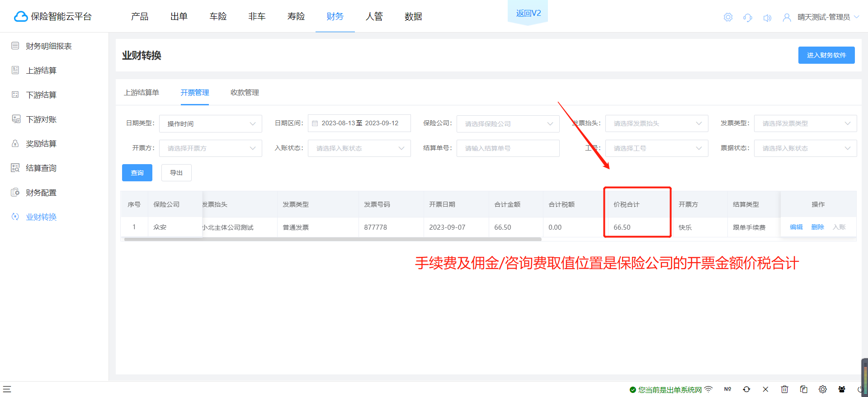This screenshot has width=868, height=397.
Task: Open the 保险公司 dropdown
Action: (508, 123)
